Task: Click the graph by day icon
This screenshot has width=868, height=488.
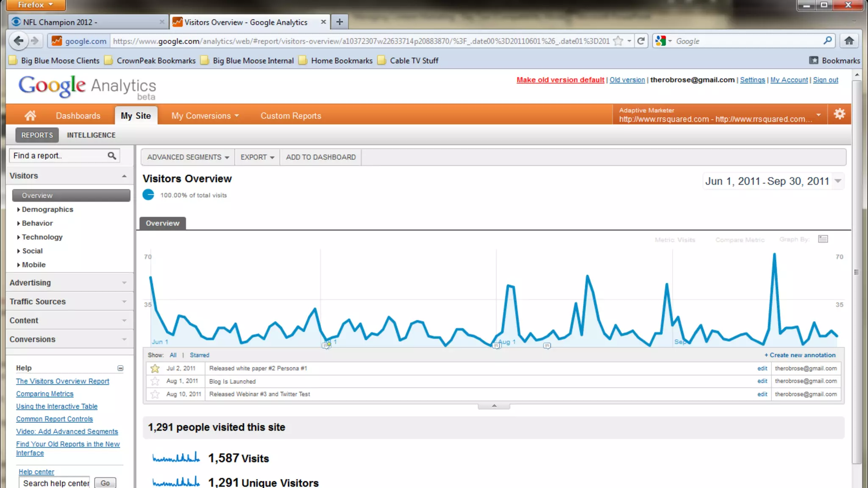Action: (x=823, y=239)
